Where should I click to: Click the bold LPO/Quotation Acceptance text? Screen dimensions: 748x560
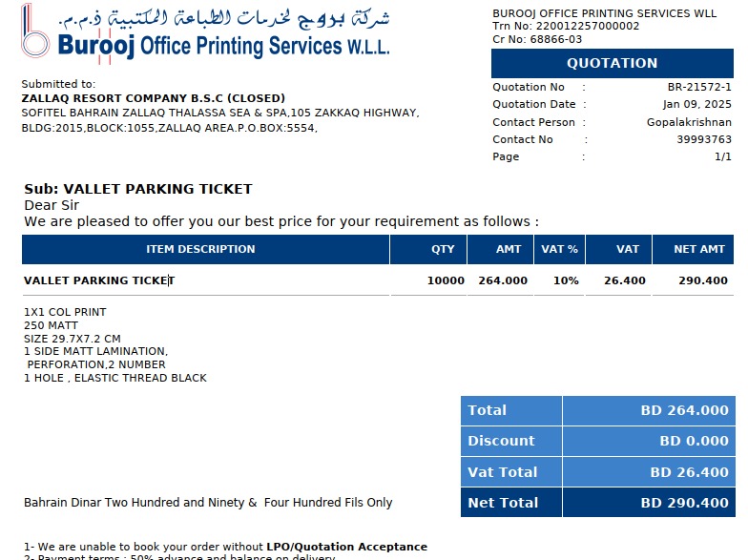[346, 547]
